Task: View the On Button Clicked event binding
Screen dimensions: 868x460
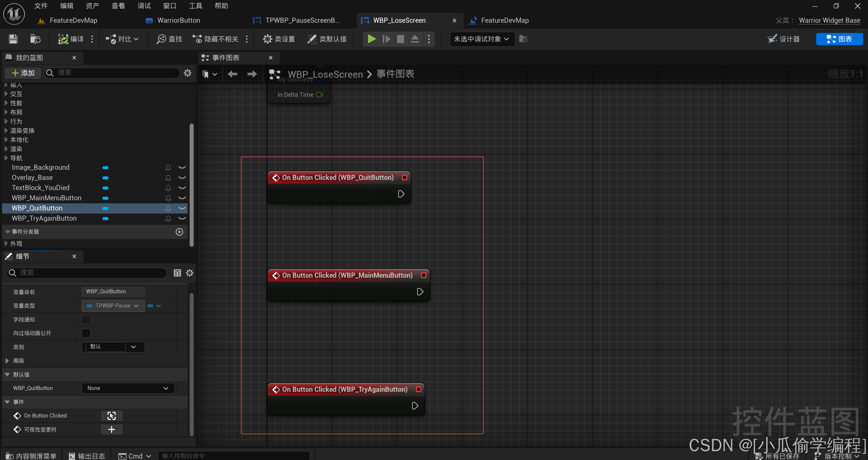Action: pyautogui.click(x=112, y=416)
